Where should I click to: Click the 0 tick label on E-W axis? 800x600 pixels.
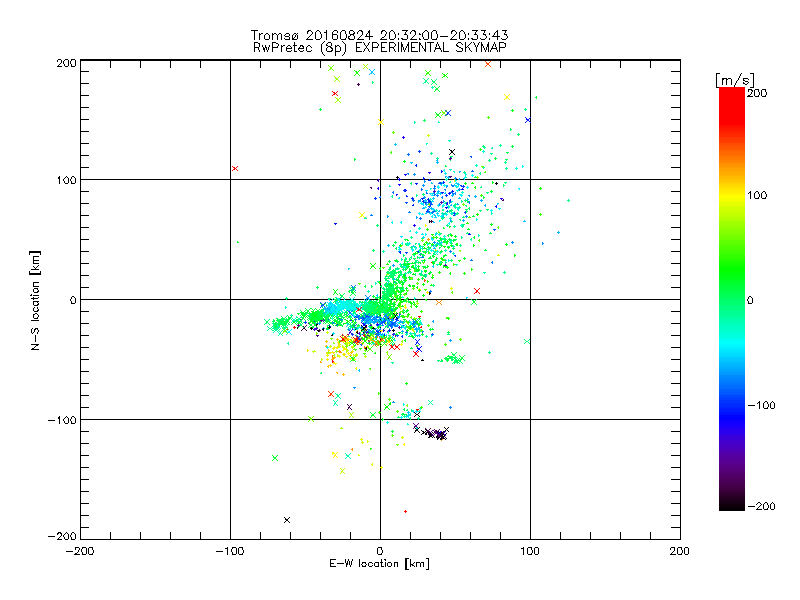point(380,551)
